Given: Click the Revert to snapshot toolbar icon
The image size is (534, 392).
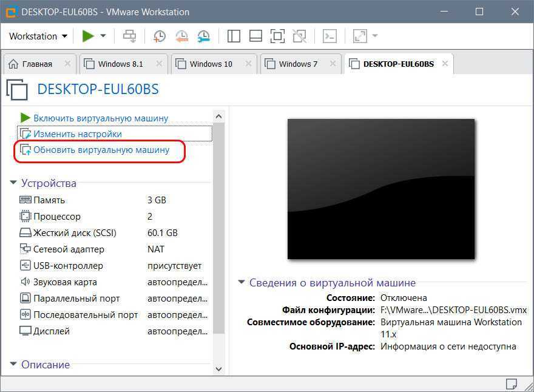Looking at the screenshot, I should [181, 36].
